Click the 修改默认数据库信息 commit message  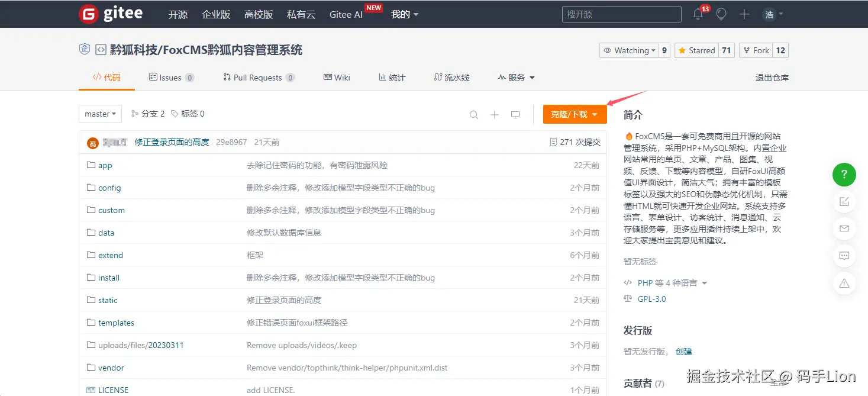[x=284, y=233]
